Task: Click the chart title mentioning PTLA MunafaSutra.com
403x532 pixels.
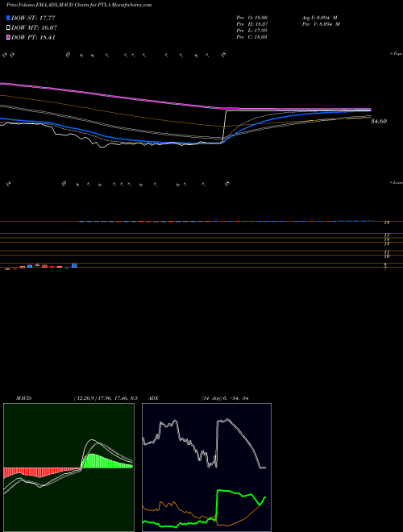Action: [79, 5]
